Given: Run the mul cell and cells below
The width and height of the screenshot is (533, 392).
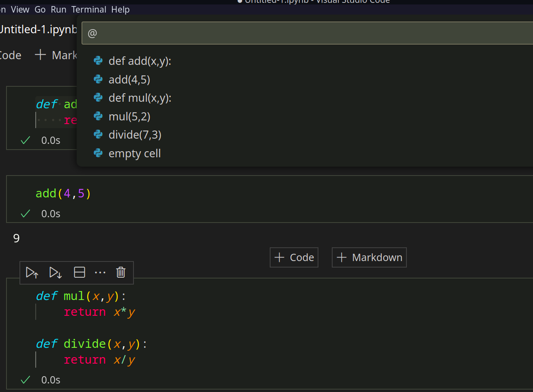Looking at the screenshot, I should pyautogui.click(x=55, y=272).
